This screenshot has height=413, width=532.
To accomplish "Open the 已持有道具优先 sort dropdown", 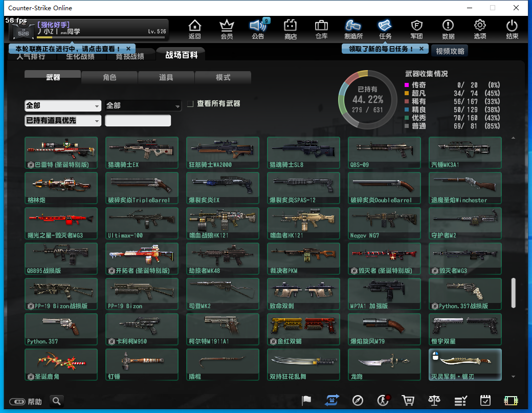I will tap(63, 121).
